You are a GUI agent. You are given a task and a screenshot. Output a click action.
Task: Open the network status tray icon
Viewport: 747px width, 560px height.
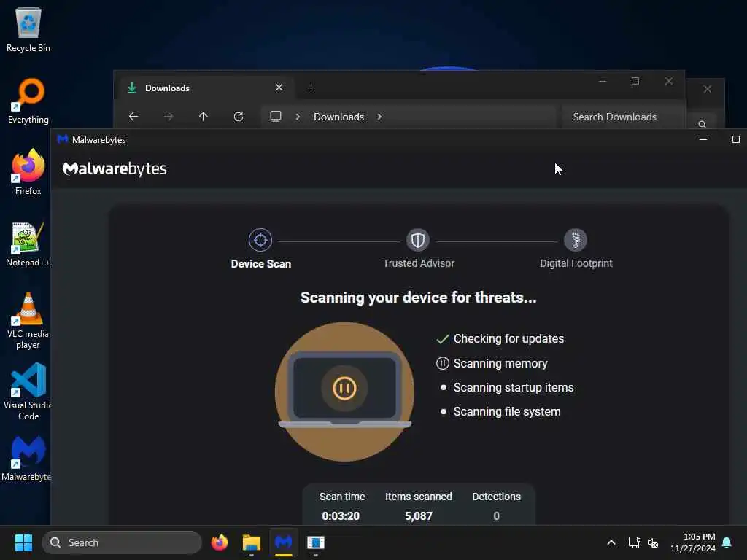pos(634,542)
